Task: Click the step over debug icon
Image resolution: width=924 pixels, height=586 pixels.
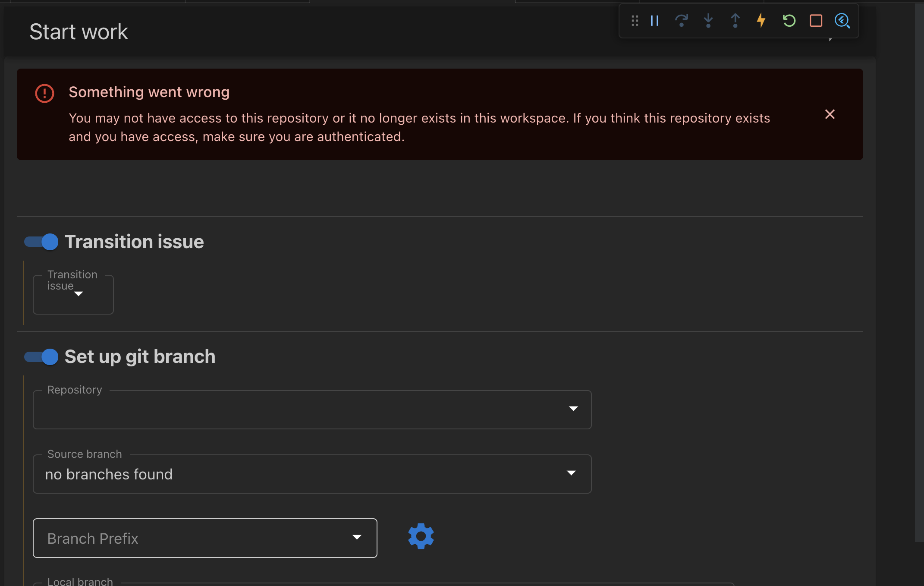Action: click(681, 20)
